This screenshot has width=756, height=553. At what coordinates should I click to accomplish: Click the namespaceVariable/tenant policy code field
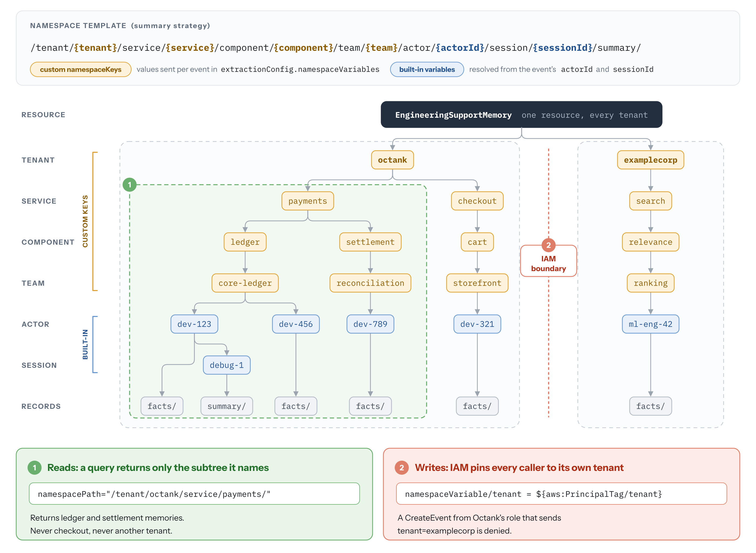pos(561,493)
